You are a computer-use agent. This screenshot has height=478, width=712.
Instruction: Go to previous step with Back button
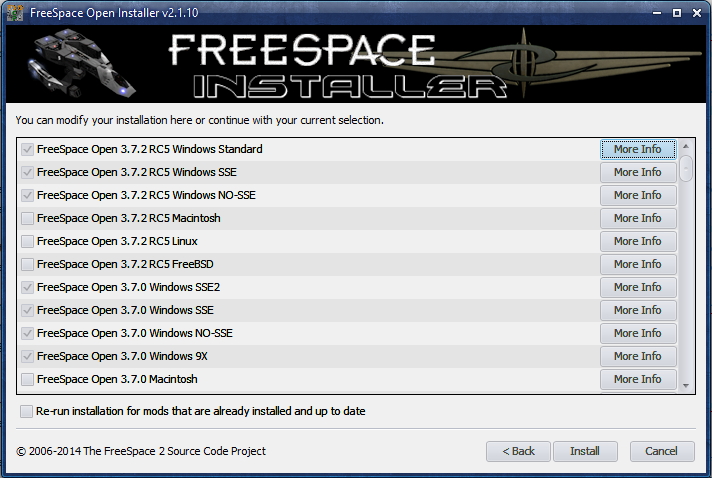point(518,451)
